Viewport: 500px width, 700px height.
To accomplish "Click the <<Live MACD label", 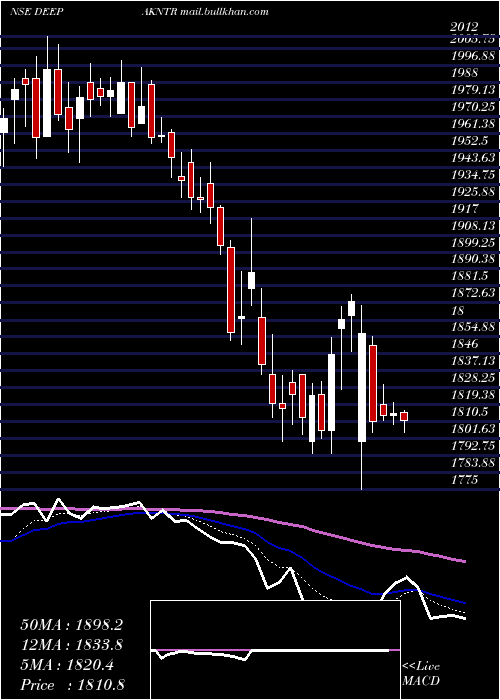I will 421,673.
